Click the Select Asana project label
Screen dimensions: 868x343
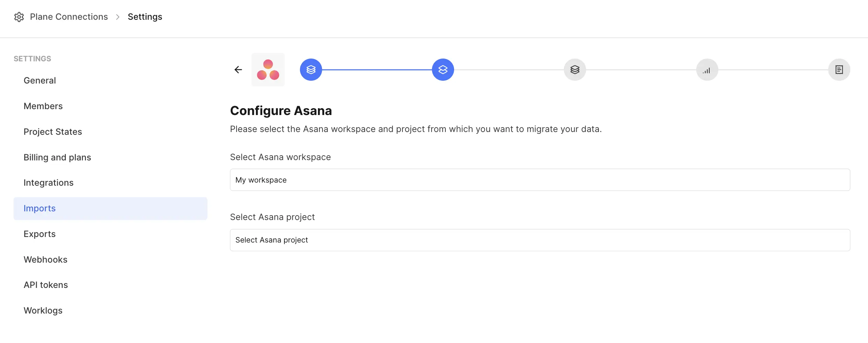[x=272, y=217]
